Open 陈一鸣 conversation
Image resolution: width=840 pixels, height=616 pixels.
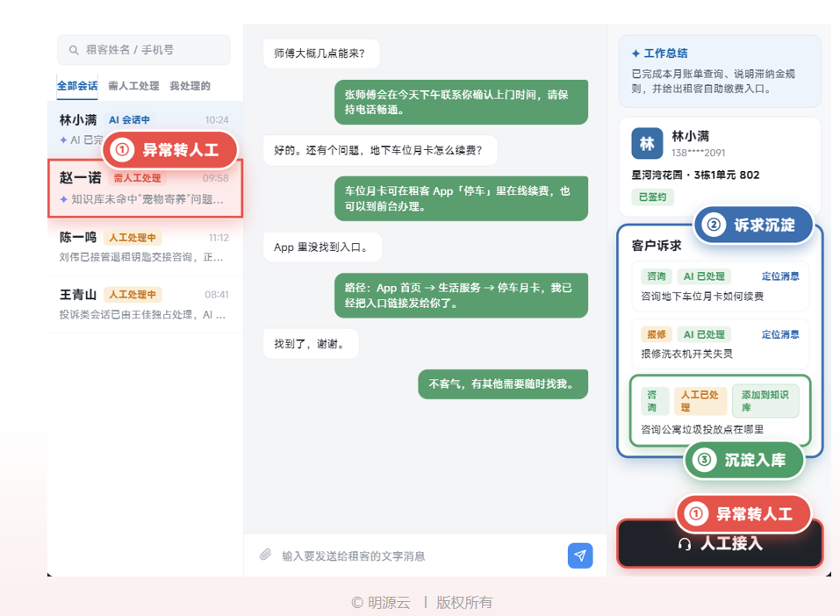(145, 247)
